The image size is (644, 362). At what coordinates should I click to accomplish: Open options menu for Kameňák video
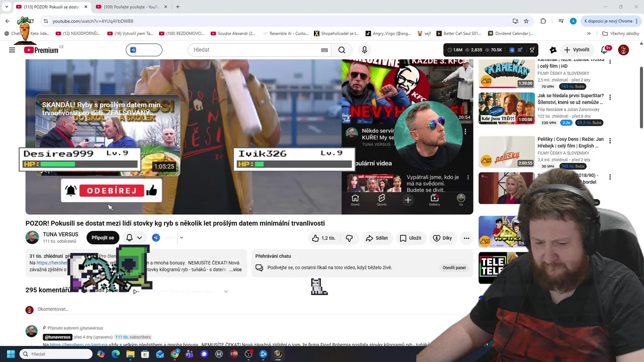tap(610, 61)
